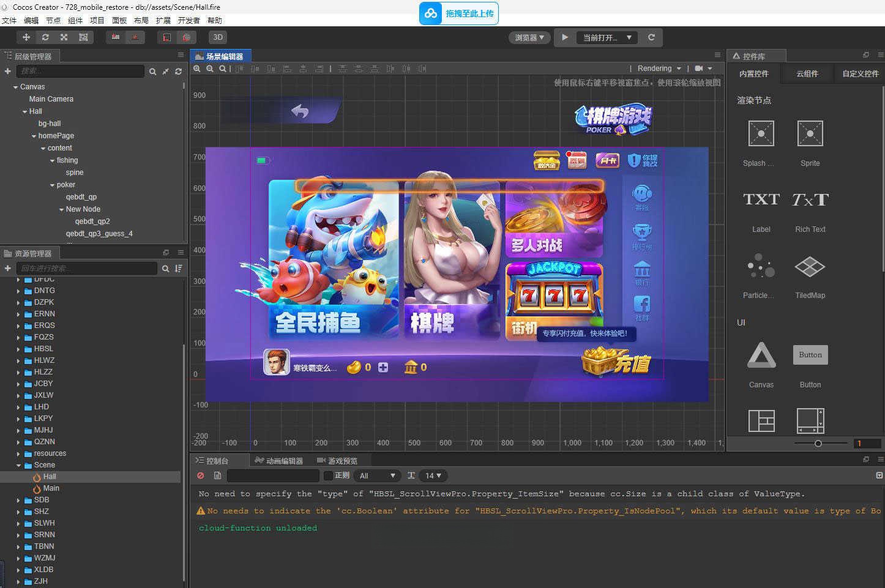Open the console log level All dropdown
The width and height of the screenshot is (885, 588).
(x=378, y=475)
